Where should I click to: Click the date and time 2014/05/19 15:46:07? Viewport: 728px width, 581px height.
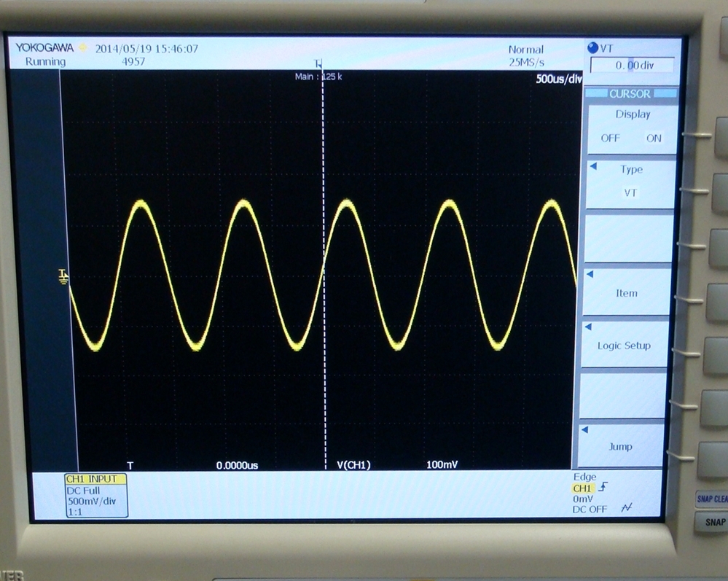click(x=146, y=49)
